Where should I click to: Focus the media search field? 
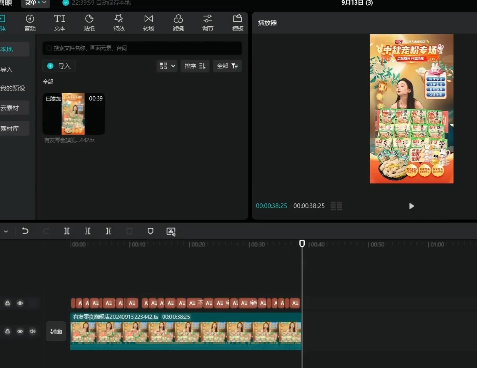(142, 48)
